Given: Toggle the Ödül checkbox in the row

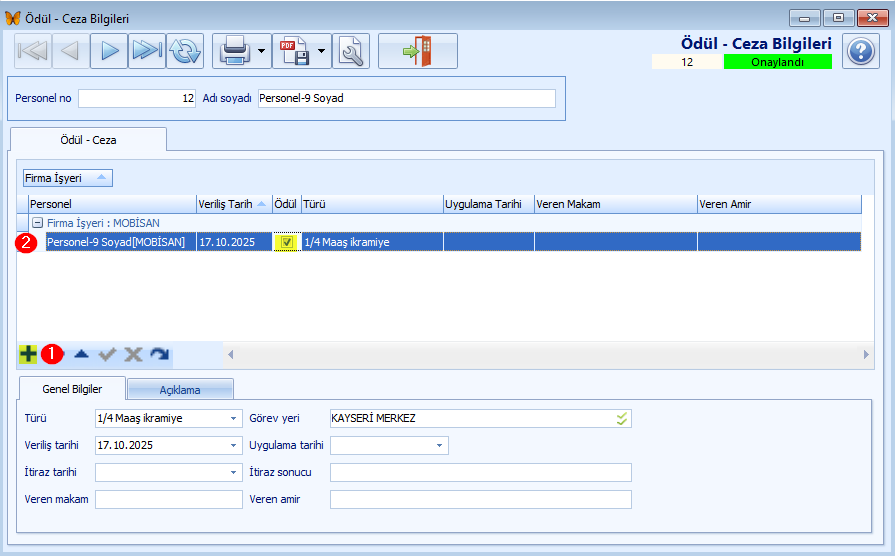Looking at the screenshot, I should coord(287,242).
